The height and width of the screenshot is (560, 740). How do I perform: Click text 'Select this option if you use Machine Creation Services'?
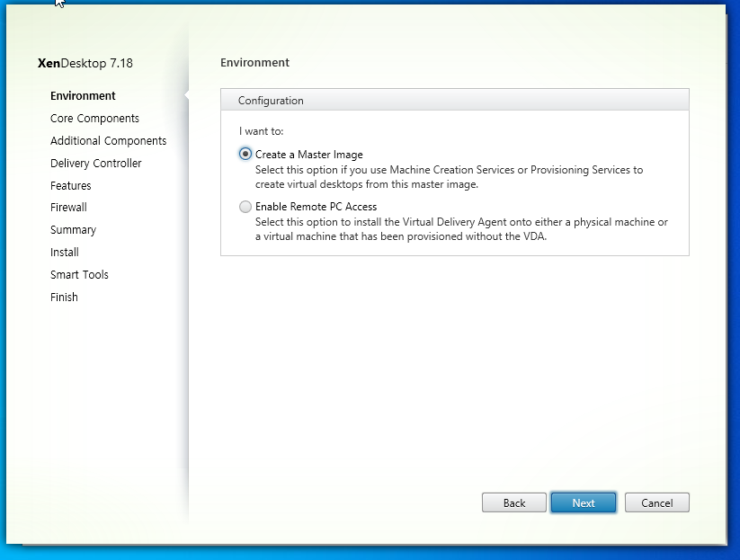tap(385, 170)
